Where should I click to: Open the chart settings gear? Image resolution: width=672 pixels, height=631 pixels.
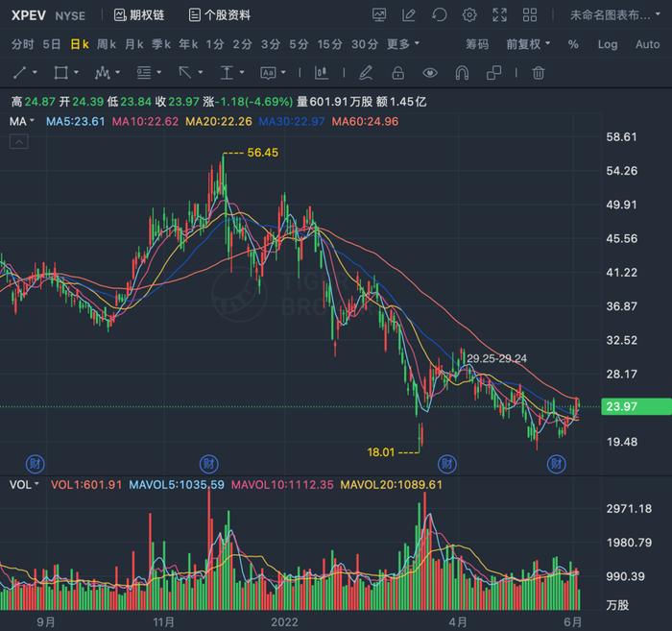pyautogui.click(x=469, y=15)
